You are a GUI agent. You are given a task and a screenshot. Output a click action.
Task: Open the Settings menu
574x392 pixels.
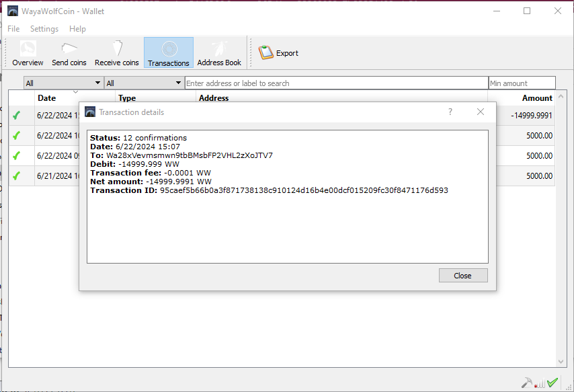point(44,29)
